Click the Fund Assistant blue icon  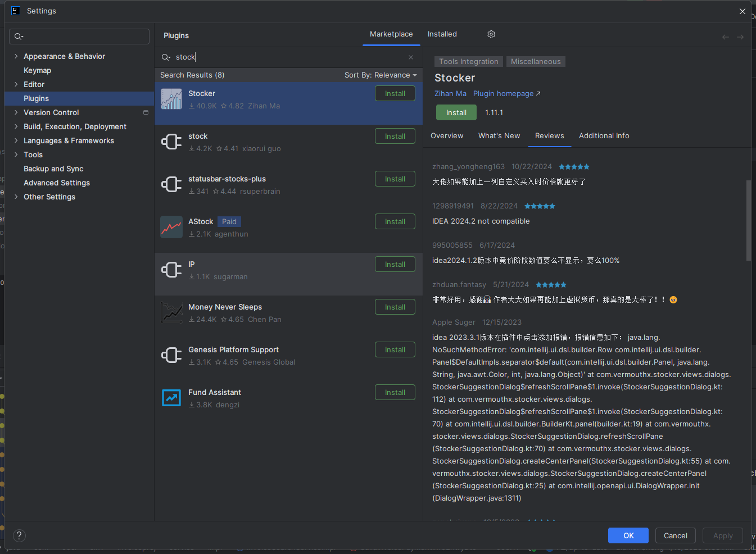point(171,398)
